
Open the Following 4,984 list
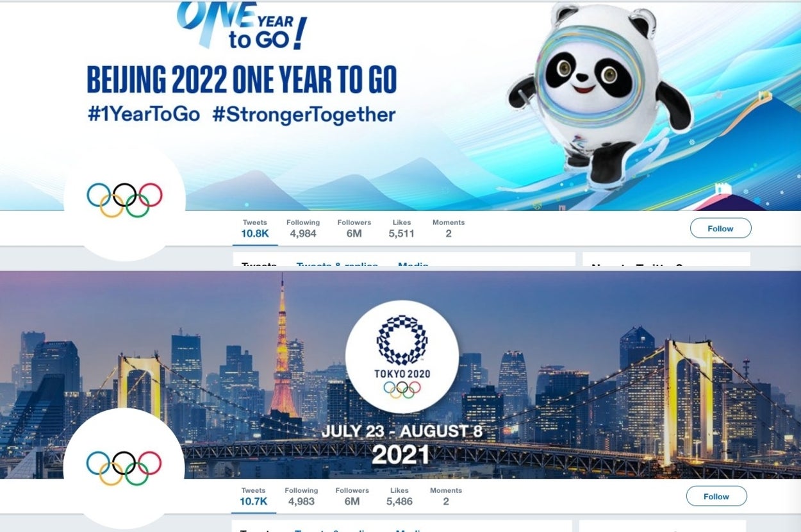[x=303, y=229]
